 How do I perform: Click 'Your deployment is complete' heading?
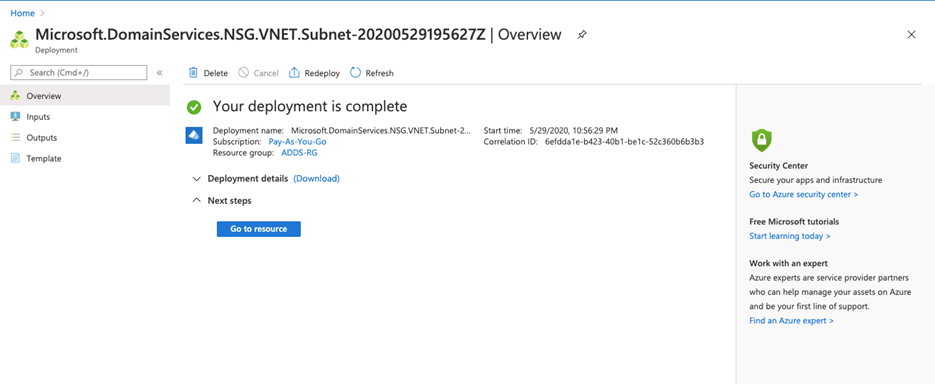310,107
